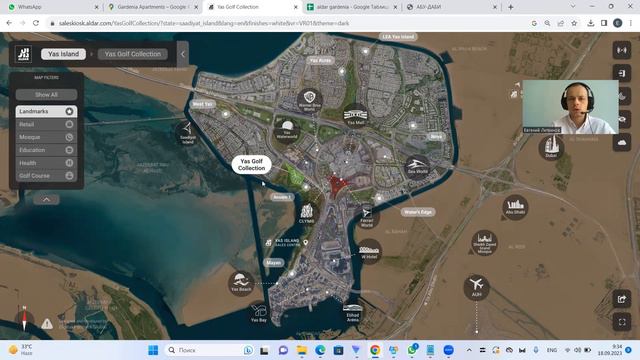Screen dimensions: 640x360
Task: Click the LEA Yas Island map label
Action: point(398,37)
